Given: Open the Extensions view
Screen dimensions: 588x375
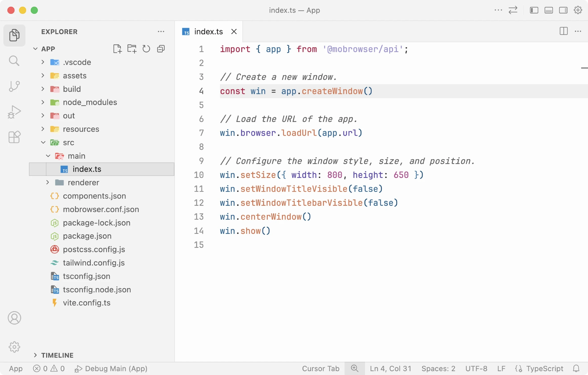Looking at the screenshot, I should pyautogui.click(x=14, y=137).
